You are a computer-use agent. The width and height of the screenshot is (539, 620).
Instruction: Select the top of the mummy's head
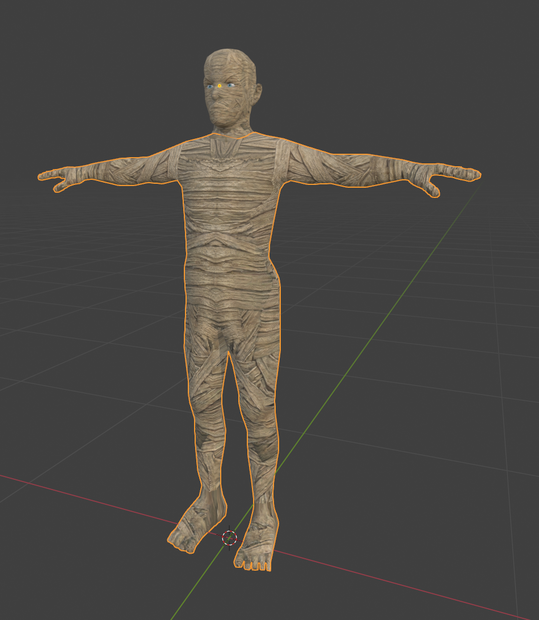click(229, 55)
